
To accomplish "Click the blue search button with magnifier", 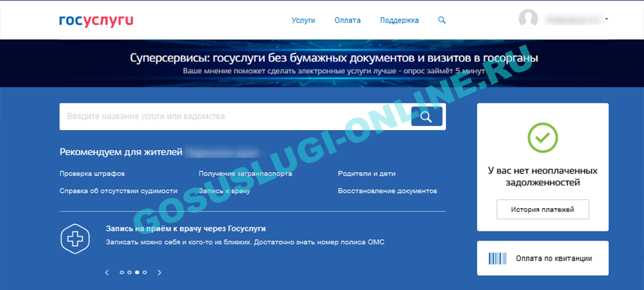I will click(427, 117).
